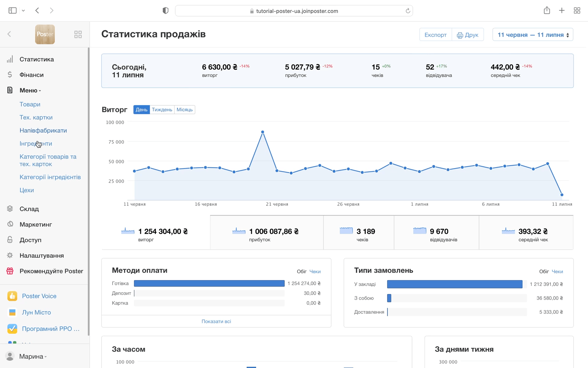Open Склад section with layers icon
The image size is (588, 368).
tap(29, 209)
